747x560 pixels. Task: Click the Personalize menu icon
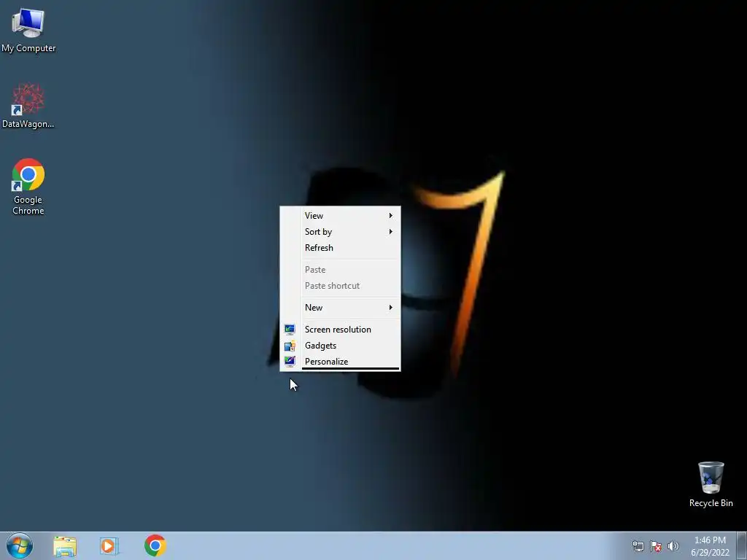[290, 362]
